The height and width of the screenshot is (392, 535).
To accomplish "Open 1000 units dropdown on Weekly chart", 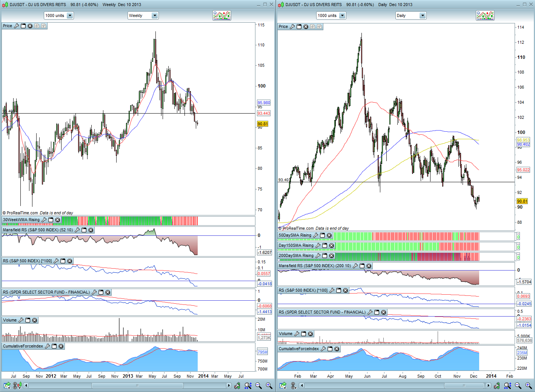I will (70, 15).
